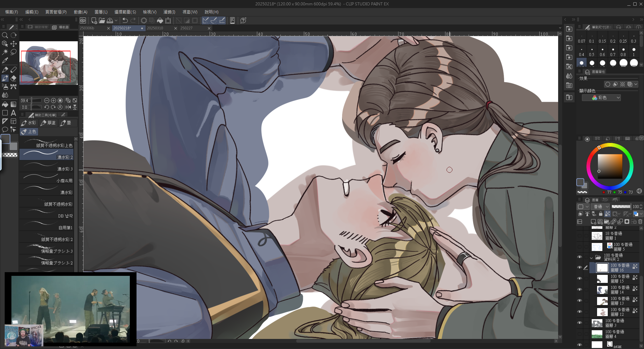Image resolution: width=644 pixels, height=349 pixels.
Task: Hide layer 圖層 16 eye icon
Action: click(x=579, y=267)
